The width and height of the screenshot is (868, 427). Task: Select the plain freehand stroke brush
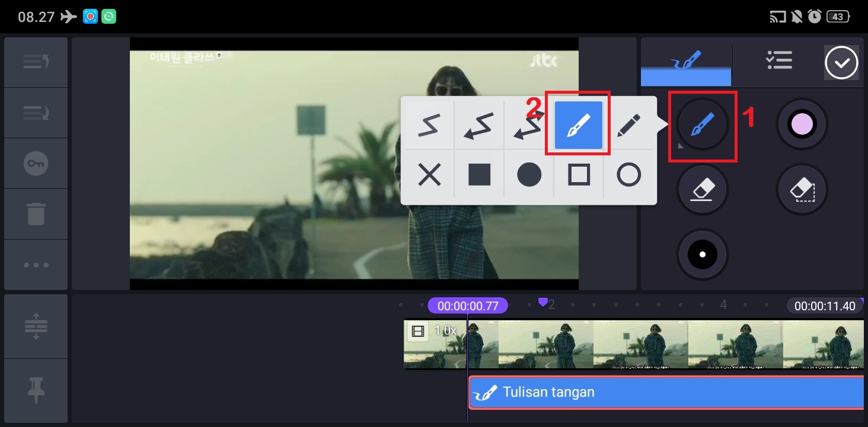[x=429, y=125]
